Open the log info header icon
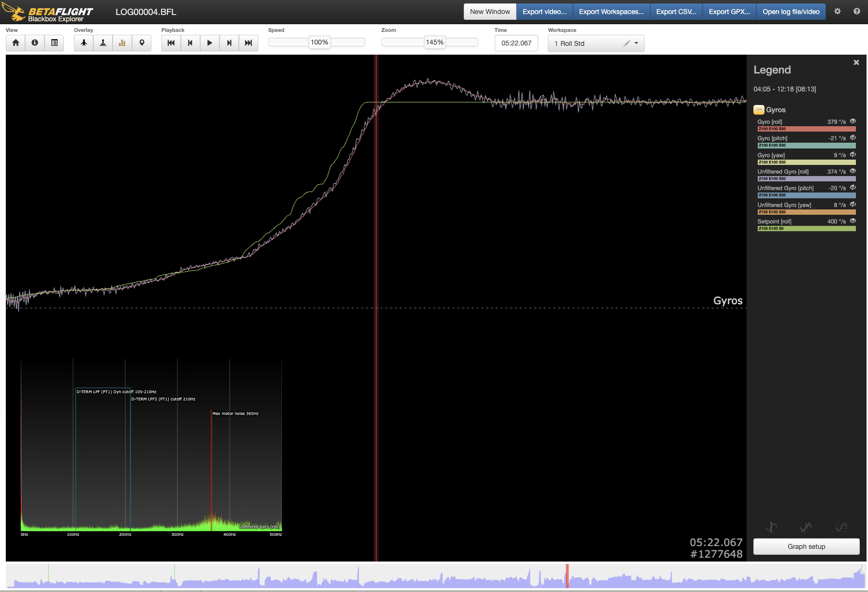This screenshot has height=592, width=868. 35,43
